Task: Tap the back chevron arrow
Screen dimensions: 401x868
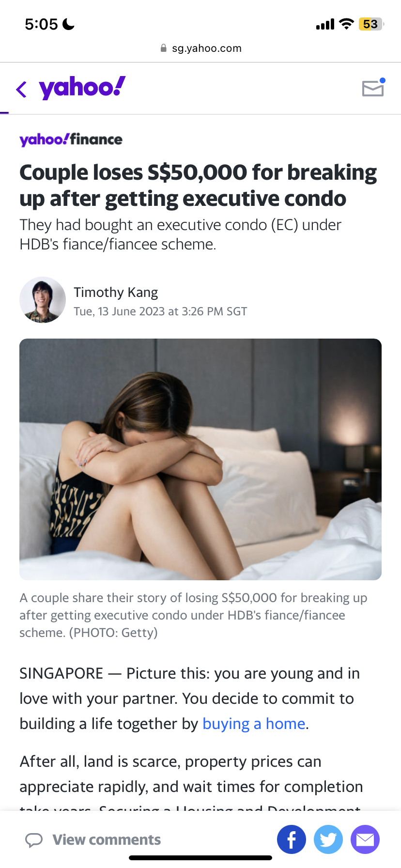Action: [x=21, y=89]
